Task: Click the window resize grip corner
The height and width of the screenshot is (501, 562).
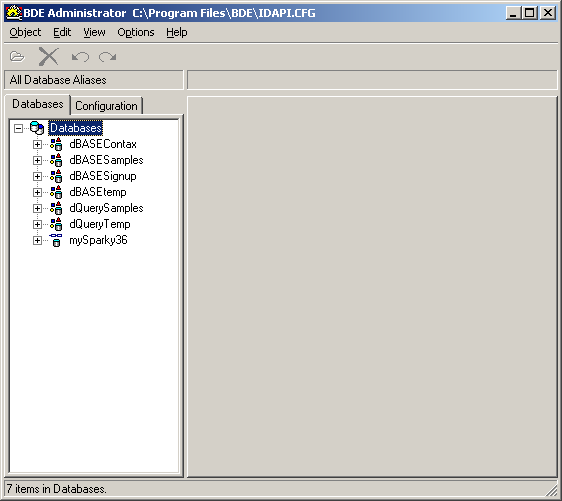Action: [552, 491]
